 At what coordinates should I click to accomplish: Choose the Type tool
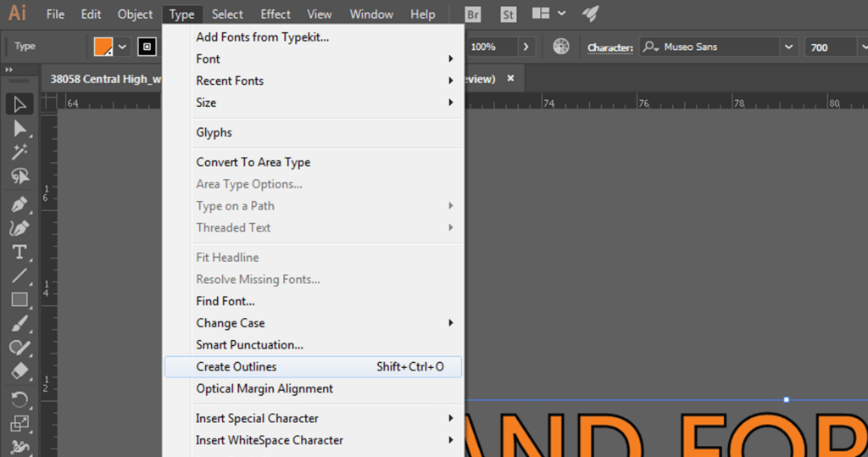(x=19, y=252)
